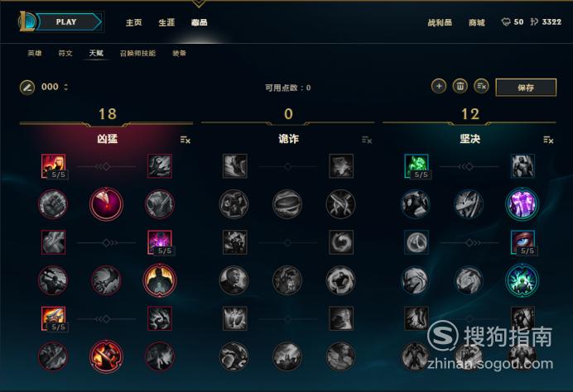The image size is (573, 392).
Task: Click the pencil rename page icon
Action: (x=27, y=88)
